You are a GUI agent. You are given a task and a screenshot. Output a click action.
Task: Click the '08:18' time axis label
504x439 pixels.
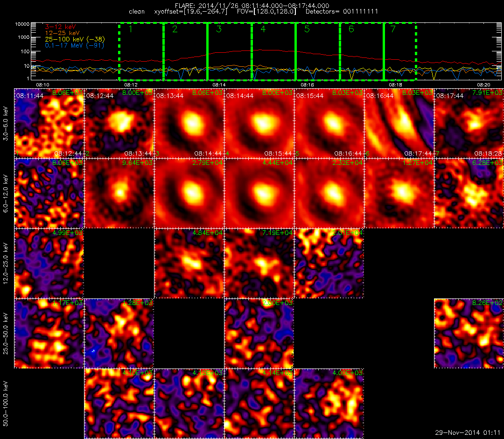coord(395,85)
